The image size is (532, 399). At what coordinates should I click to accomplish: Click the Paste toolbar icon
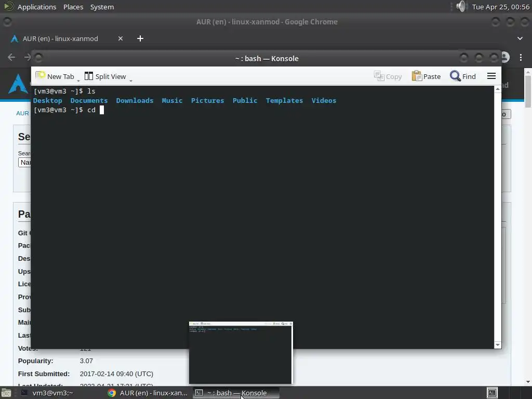click(x=426, y=76)
